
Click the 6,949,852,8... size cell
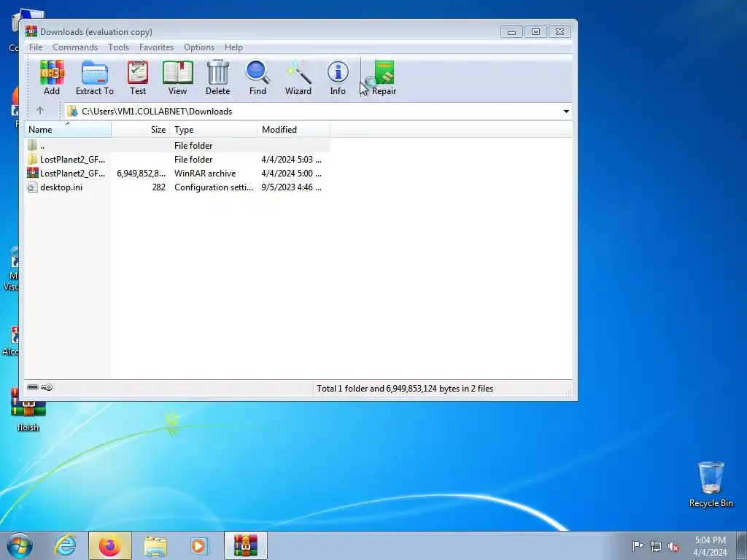pyautogui.click(x=141, y=174)
